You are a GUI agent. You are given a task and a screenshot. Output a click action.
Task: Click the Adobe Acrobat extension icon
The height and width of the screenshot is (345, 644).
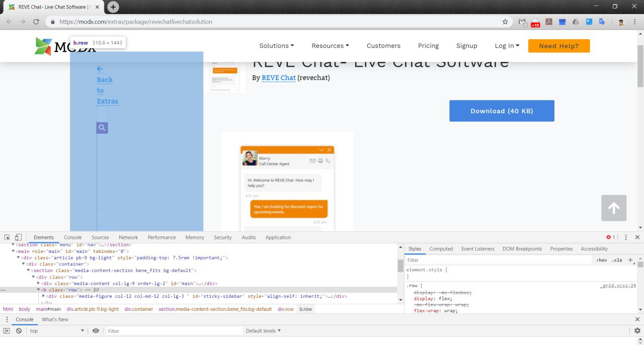(549, 22)
